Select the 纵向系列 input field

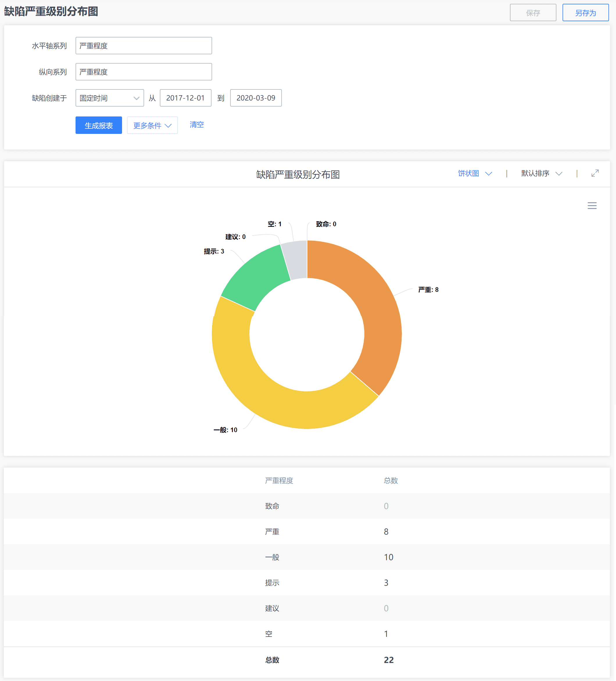[144, 72]
